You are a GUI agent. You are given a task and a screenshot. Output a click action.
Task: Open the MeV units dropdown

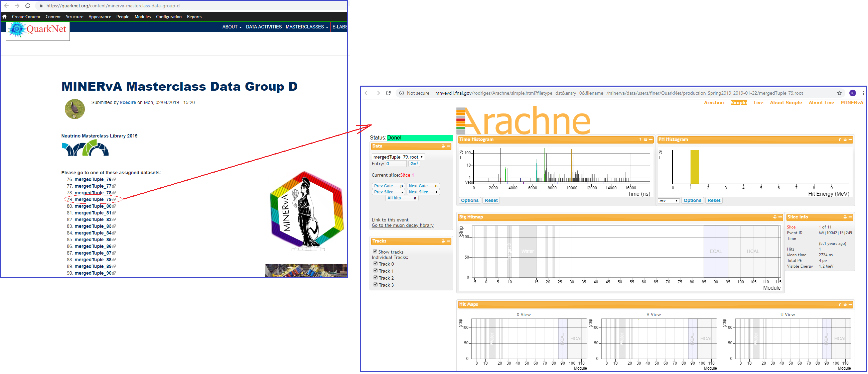669,201
